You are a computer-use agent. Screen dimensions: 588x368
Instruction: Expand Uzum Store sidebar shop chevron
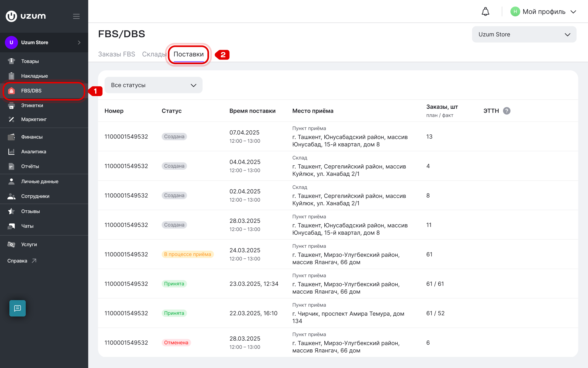[x=79, y=42]
